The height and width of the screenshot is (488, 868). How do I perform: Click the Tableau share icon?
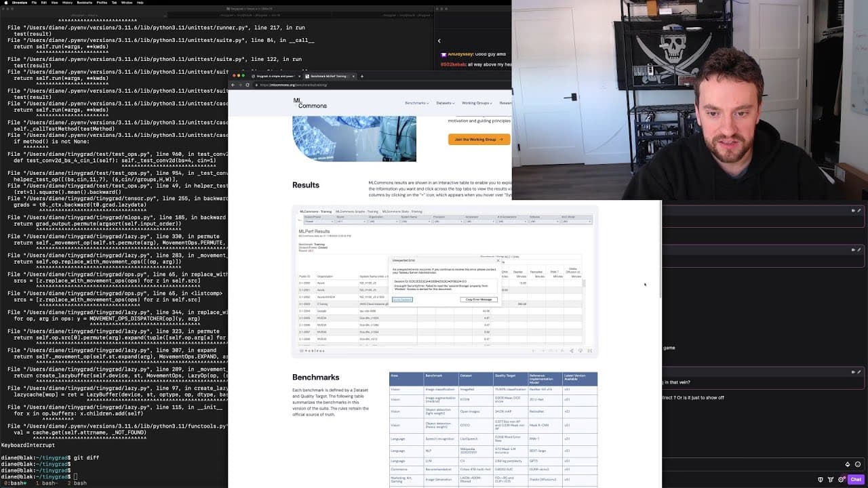(x=571, y=350)
